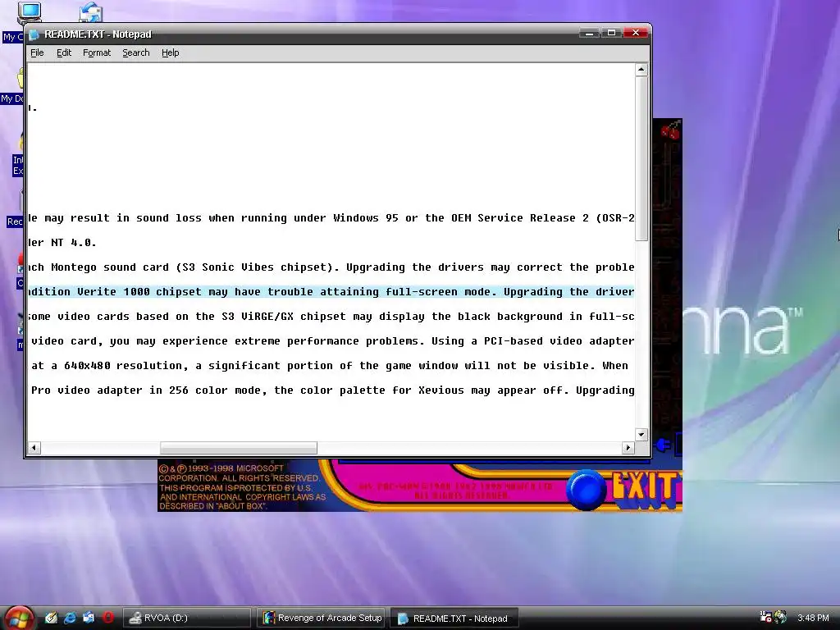The image size is (840, 630).
Task: Switch to the RVOA (D:) taskbar button
Action: (187, 618)
